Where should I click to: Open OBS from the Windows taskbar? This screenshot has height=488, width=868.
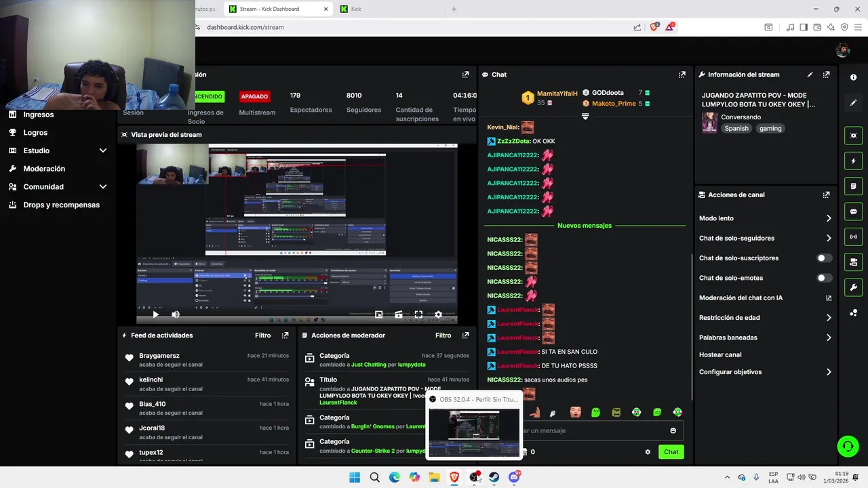click(x=474, y=477)
